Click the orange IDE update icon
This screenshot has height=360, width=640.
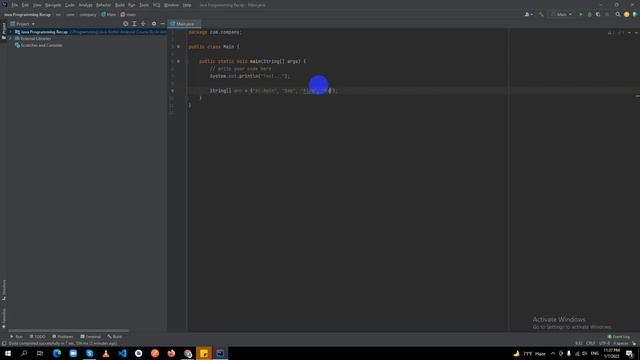click(627, 14)
